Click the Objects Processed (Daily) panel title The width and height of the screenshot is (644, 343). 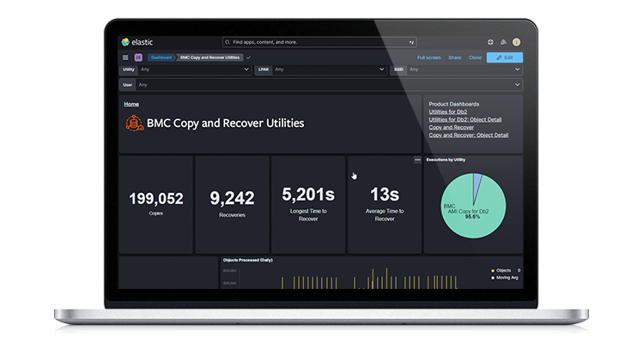[247, 260]
